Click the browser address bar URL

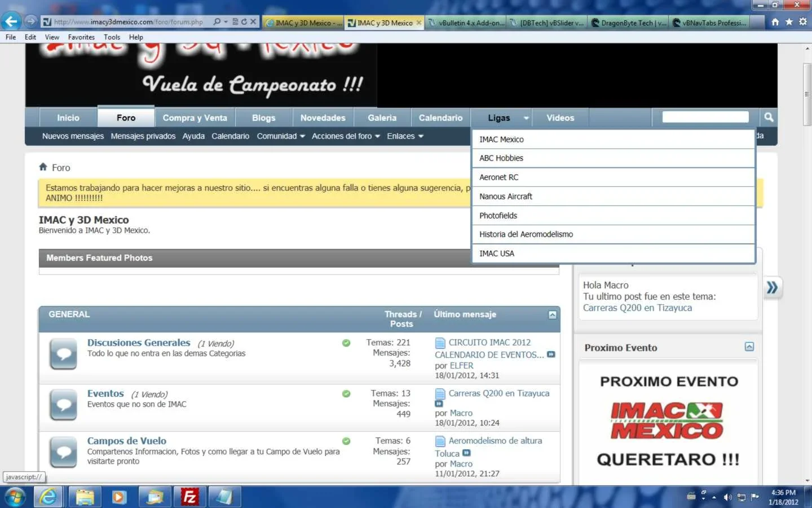[129, 22]
